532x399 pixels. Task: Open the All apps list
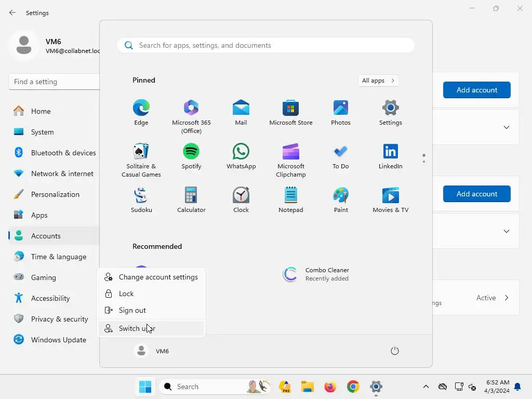378,81
